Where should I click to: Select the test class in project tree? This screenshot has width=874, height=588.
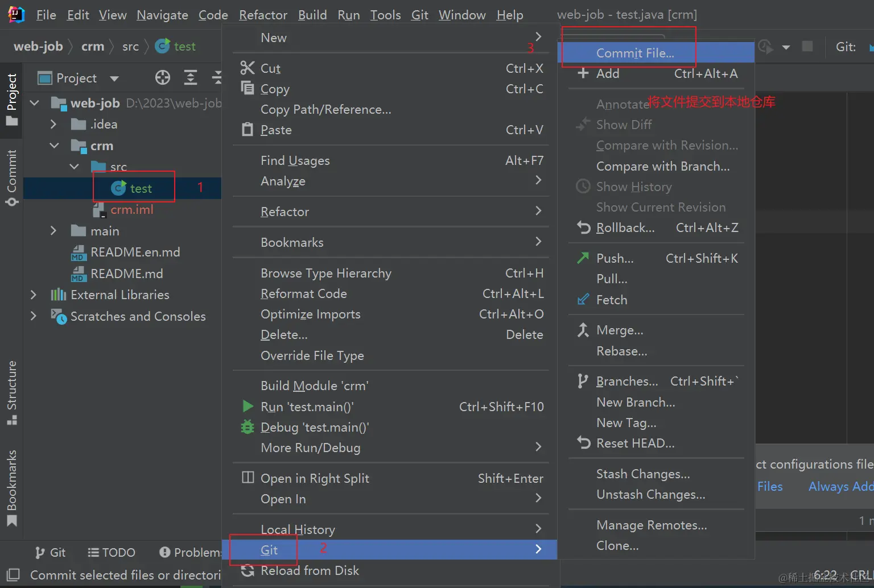click(x=141, y=188)
